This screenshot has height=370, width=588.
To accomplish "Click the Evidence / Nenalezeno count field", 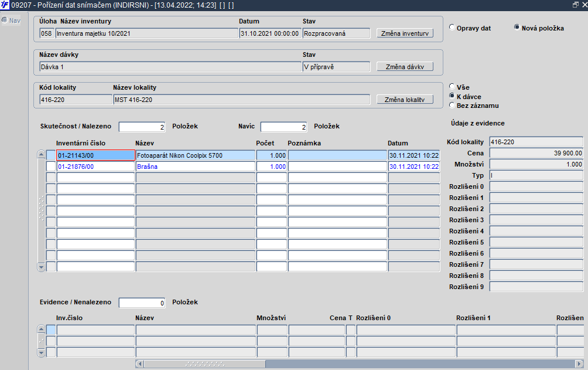I will 142,303.
